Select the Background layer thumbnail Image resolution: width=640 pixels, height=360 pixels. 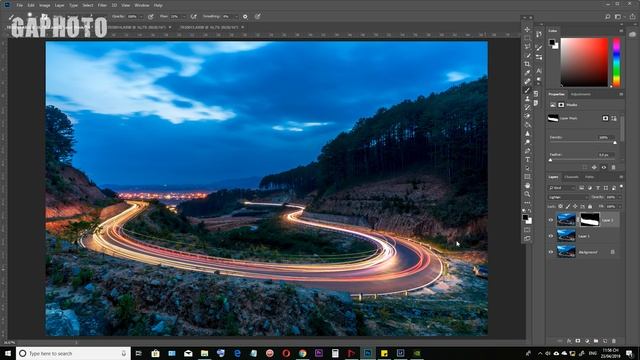566,251
